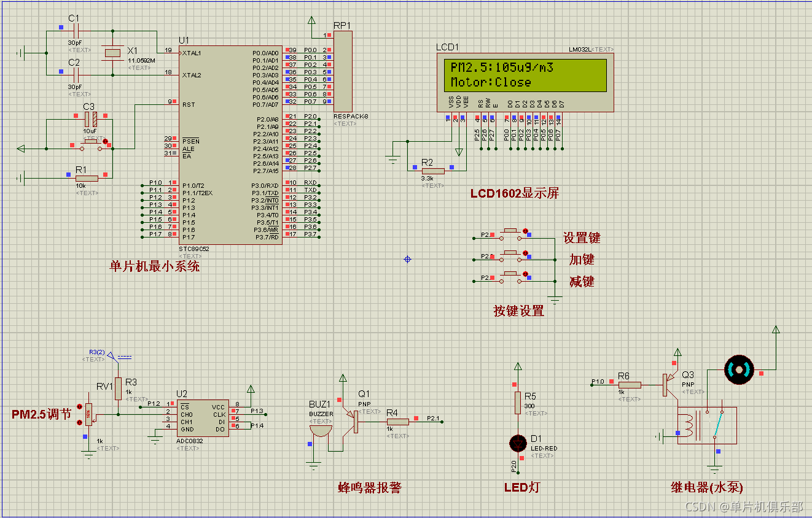812x518 pixels.
Task: Click the "10uF" value text under C3
Action: coord(90,131)
